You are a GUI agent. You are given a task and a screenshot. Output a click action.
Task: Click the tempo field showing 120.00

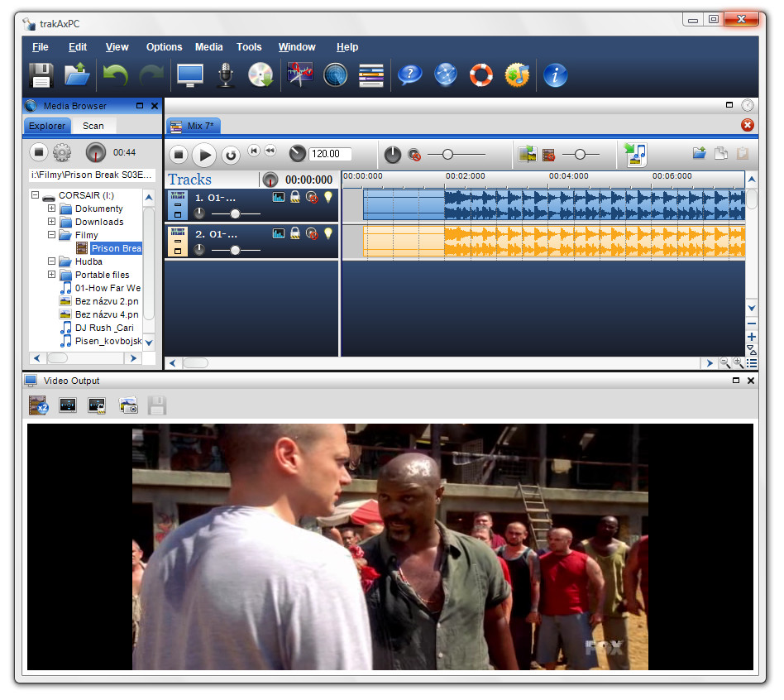point(329,154)
